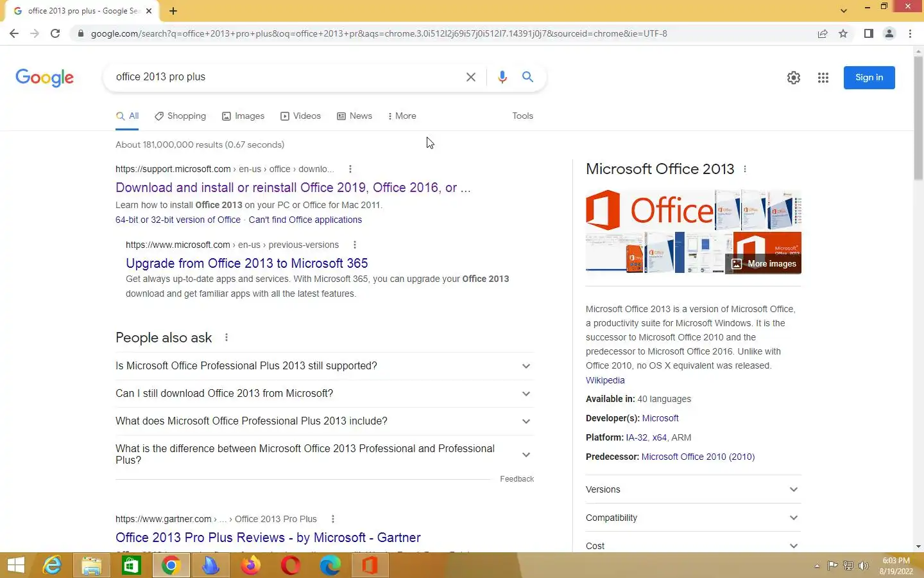Reload the page with the refresh icon
This screenshot has height=578, width=924.
[x=55, y=33]
